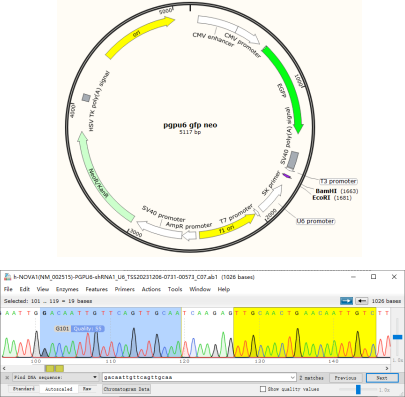Click the forward strand arrow icon
The width and height of the screenshot is (405, 397).
point(346,301)
